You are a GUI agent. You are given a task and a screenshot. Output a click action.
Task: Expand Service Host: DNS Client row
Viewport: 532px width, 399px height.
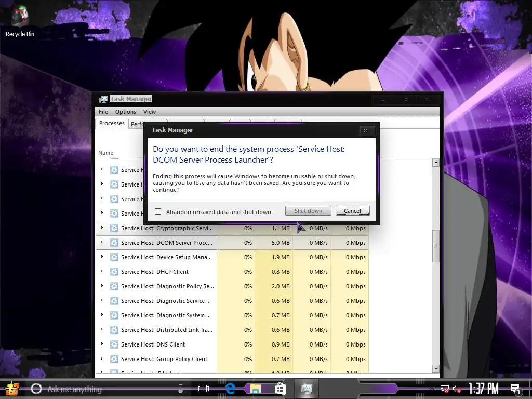coord(101,344)
